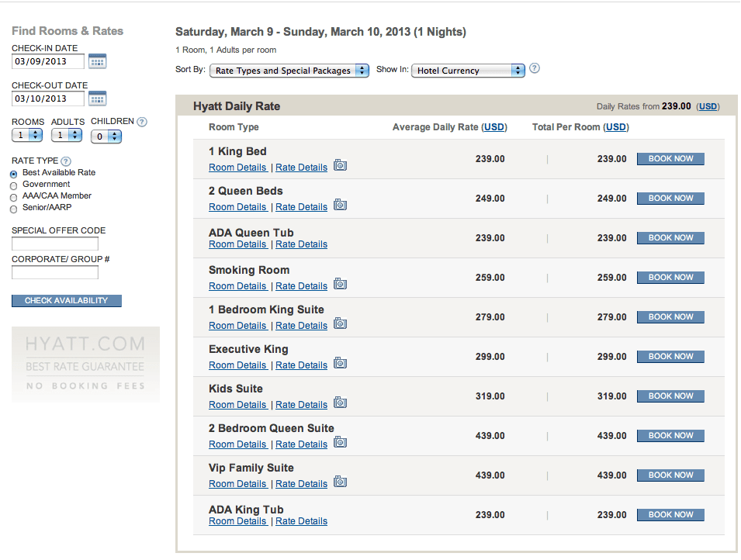Viewport: 741px width, 560px height.
Task: View photos of Smoking Room
Action: 341,284
